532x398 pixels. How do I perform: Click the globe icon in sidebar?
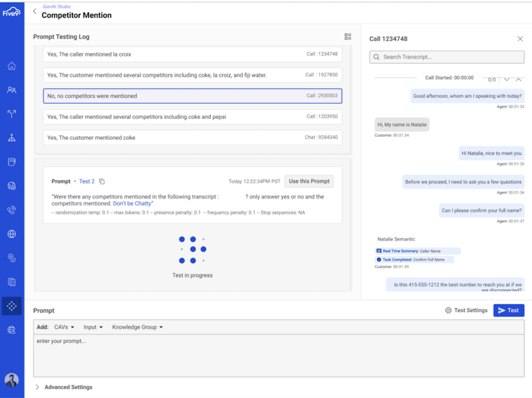tap(11, 234)
